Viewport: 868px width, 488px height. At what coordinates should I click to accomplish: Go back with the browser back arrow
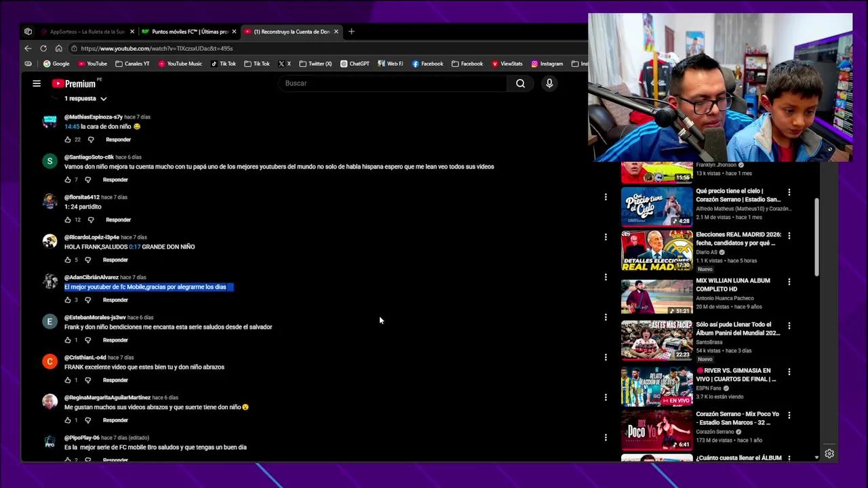[28, 48]
